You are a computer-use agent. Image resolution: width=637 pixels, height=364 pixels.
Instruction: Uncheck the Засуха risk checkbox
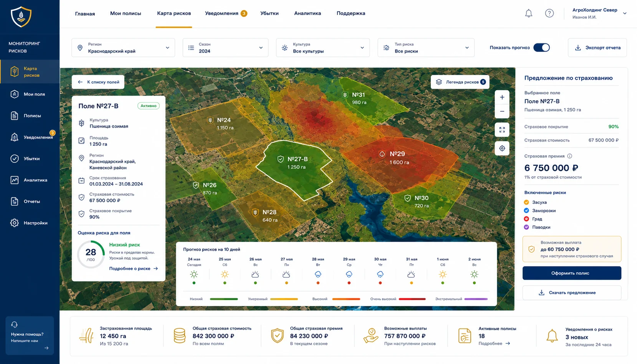pos(526,202)
